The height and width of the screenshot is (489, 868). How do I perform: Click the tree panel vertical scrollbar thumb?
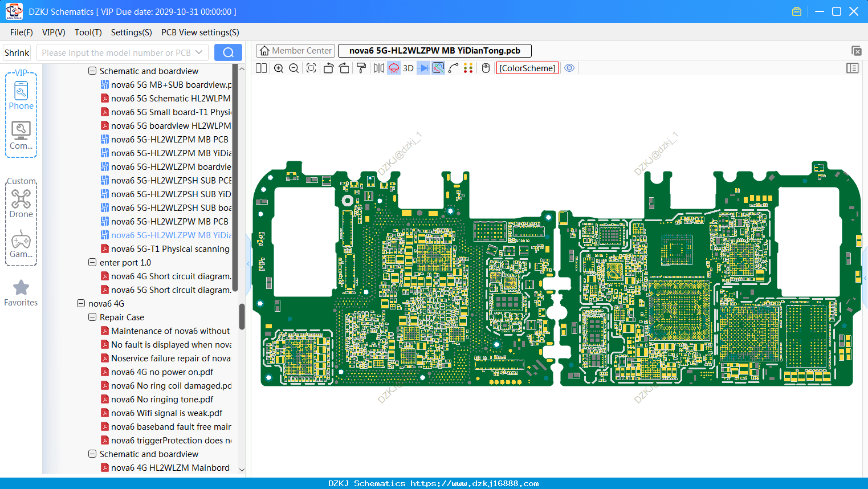coord(242,316)
